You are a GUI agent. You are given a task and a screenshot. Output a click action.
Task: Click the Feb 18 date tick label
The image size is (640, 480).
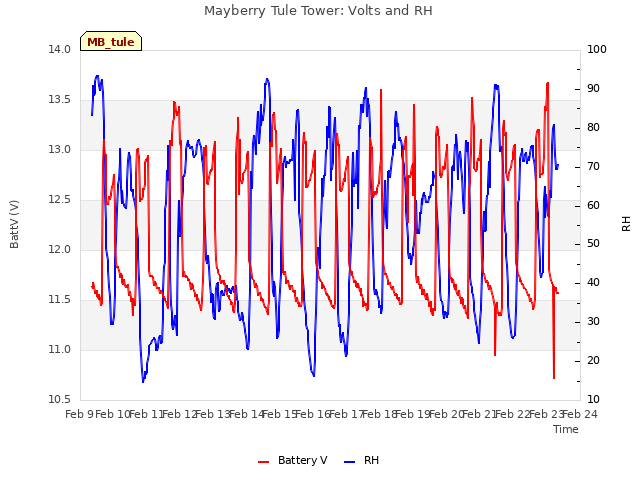pos(380,415)
